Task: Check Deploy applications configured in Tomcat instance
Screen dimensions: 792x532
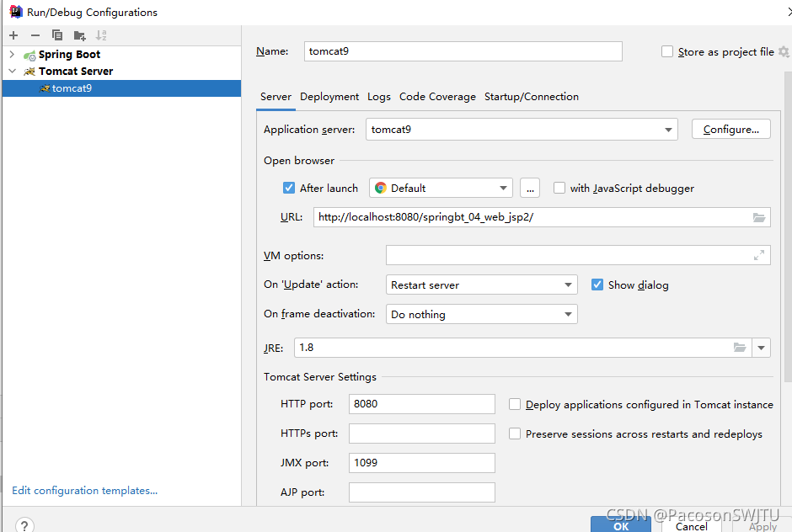Action: (x=515, y=404)
